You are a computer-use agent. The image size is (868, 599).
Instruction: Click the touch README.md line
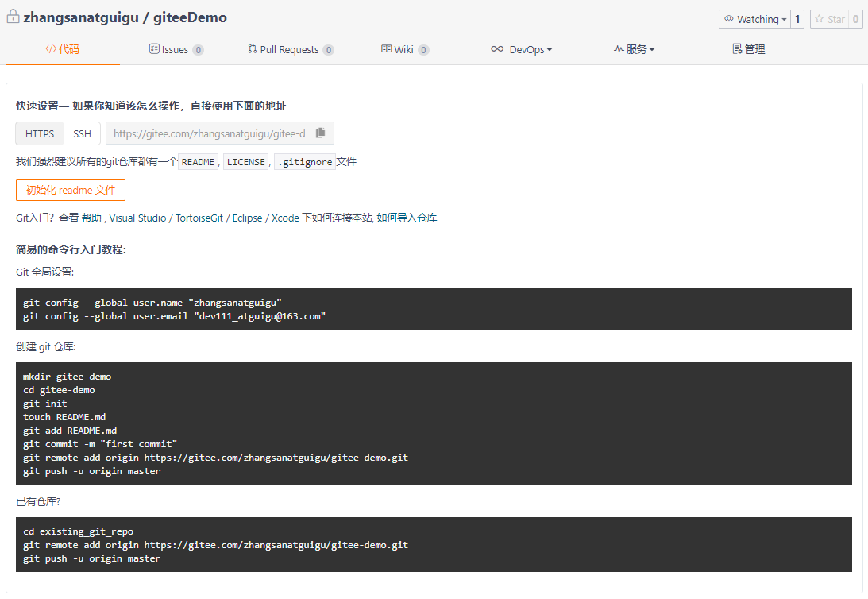coord(64,417)
